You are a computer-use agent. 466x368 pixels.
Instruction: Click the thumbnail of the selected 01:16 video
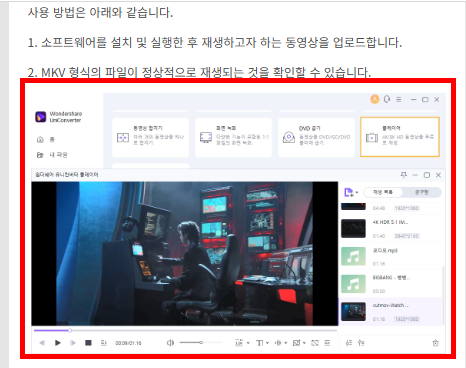tap(353, 312)
